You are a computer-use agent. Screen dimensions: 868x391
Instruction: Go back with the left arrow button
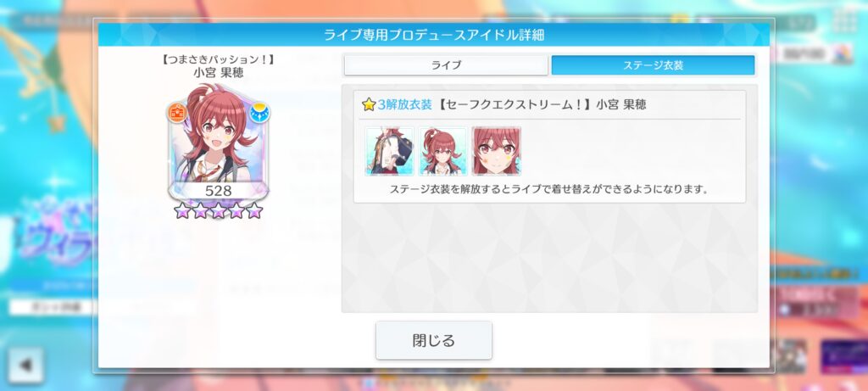(x=25, y=365)
